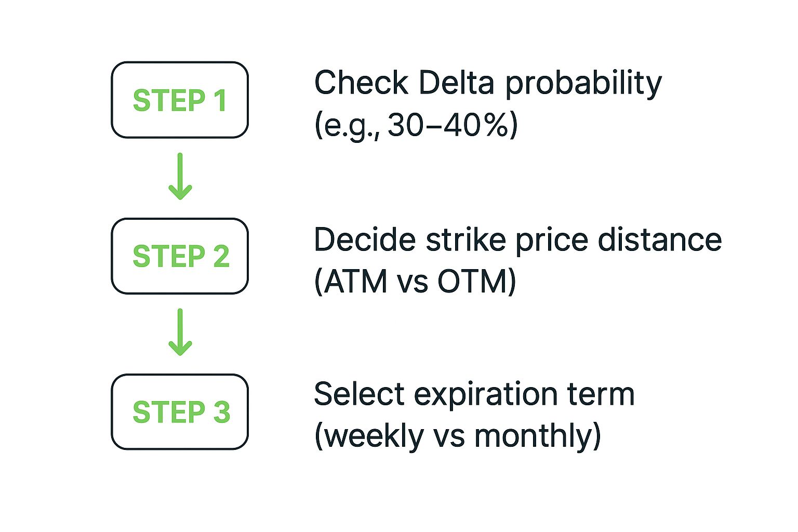Click the green arrow below STEP 2
The image size is (798, 532).
tap(180, 332)
